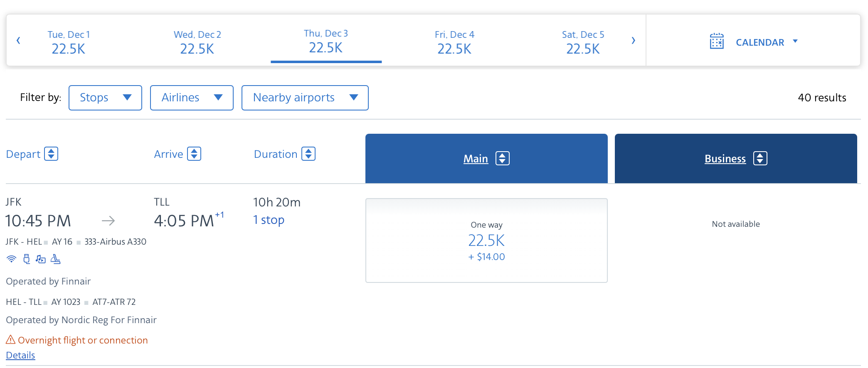Image resolution: width=868 pixels, height=368 pixels.
Task: Expand the Nearby airports filter
Action: [x=305, y=98]
